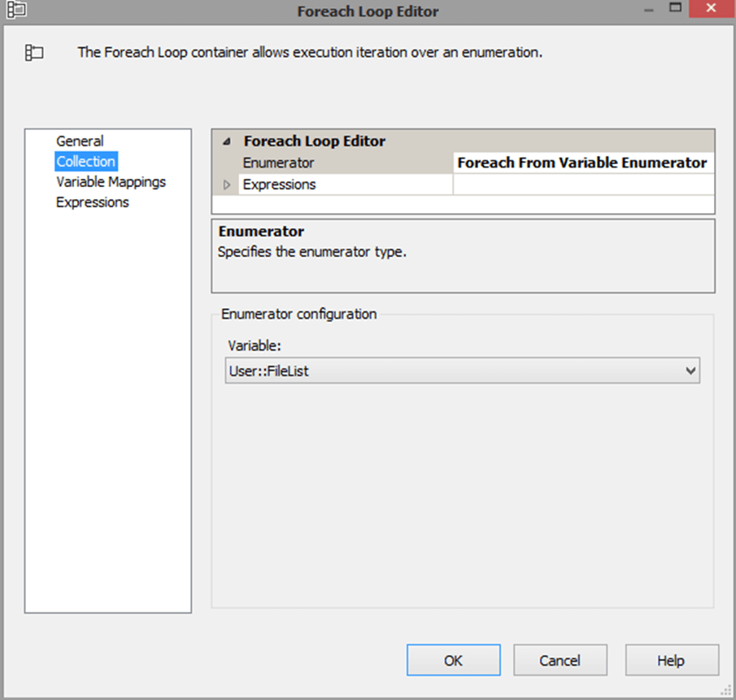Maximize the Foreach Loop Editor window
Image resolution: width=736 pixels, height=700 pixels.
pyautogui.click(x=675, y=8)
